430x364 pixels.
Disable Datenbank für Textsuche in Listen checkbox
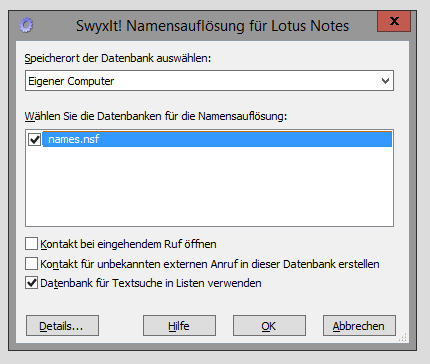[x=31, y=283]
